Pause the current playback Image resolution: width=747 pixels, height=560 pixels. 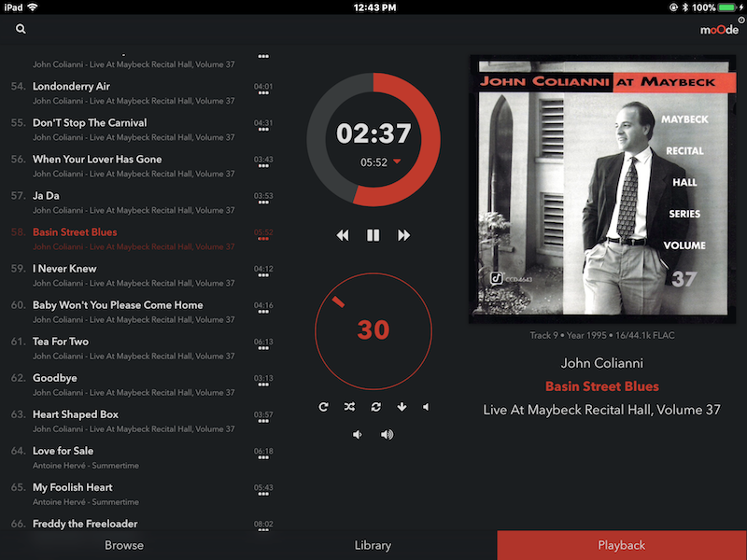373,235
